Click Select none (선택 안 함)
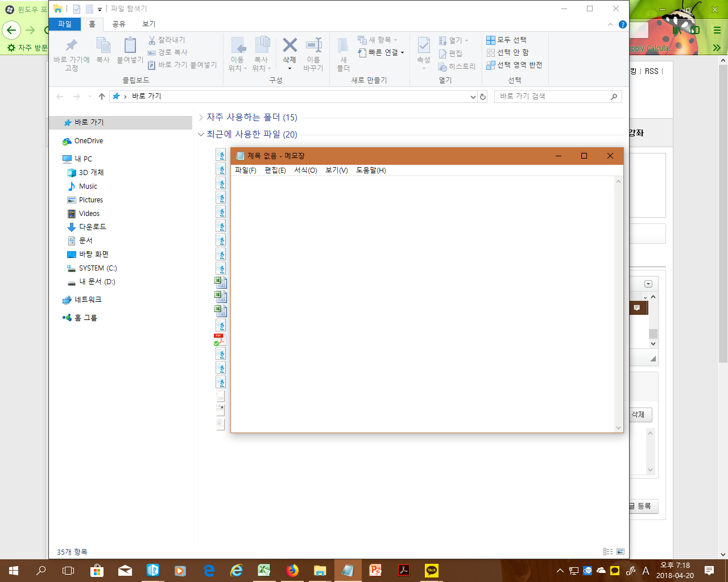 (508, 52)
